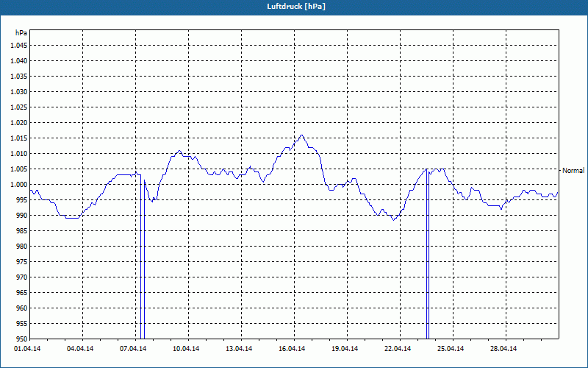This screenshot has width=588, height=368.
Task: Click the 07.04.14 date label
Action: [133, 349]
